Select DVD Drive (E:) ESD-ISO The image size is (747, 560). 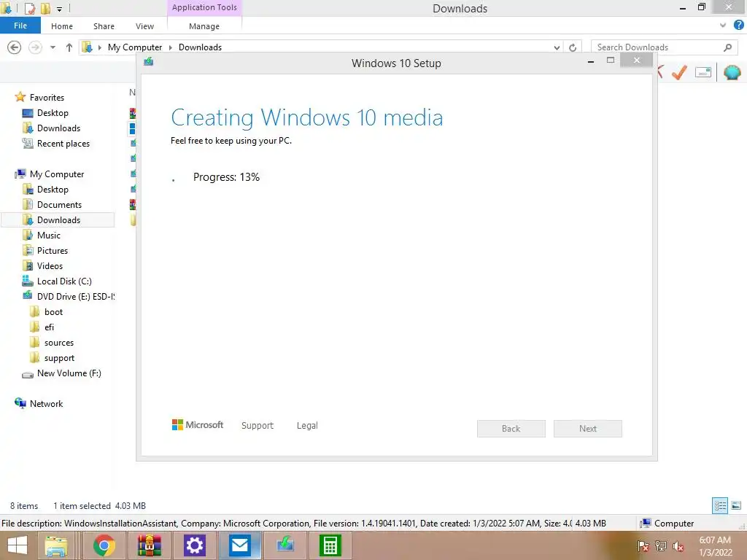[76, 296]
